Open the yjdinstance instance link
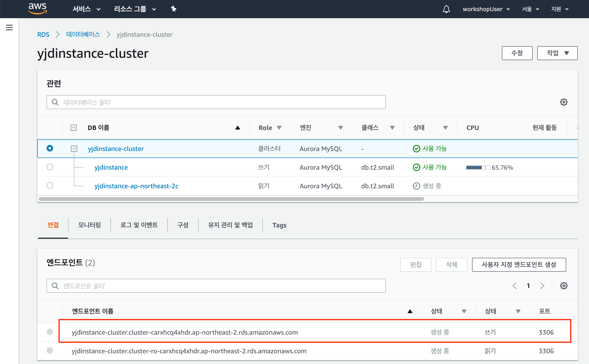Screen dimensions: 589x364 111,167
